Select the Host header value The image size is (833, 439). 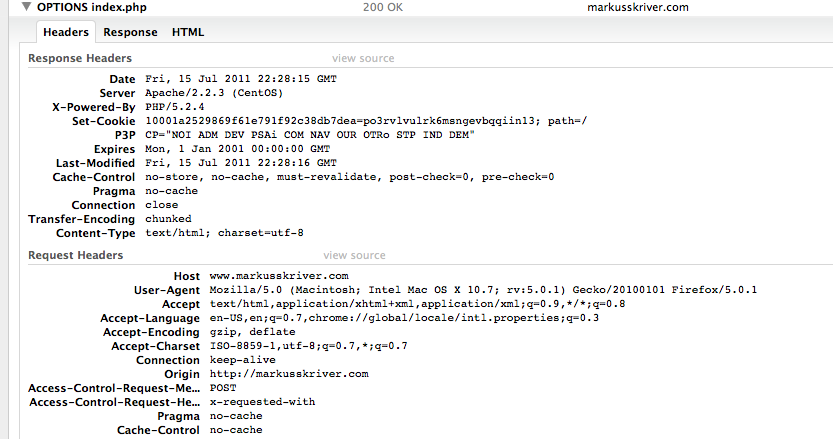[279, 276]
